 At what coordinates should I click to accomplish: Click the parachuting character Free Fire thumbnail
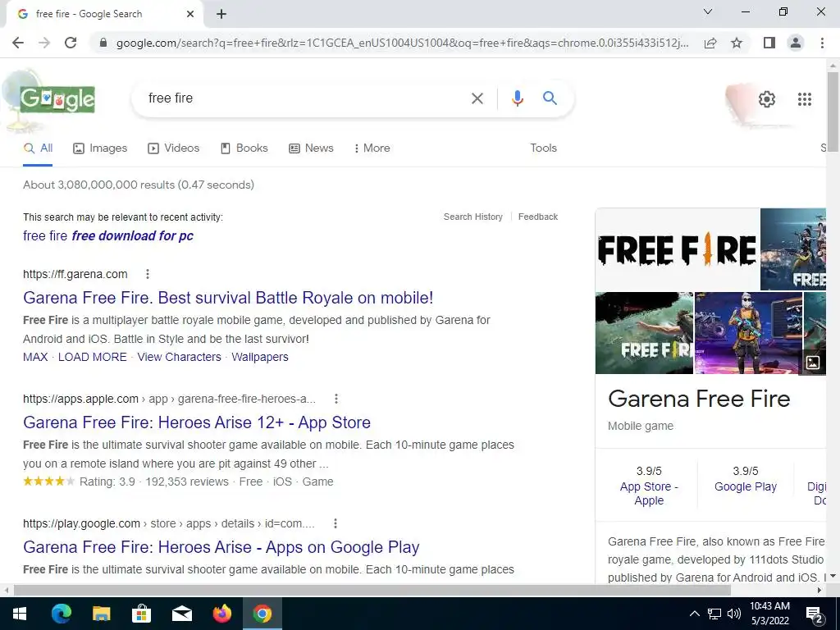(x=645, y=333)
